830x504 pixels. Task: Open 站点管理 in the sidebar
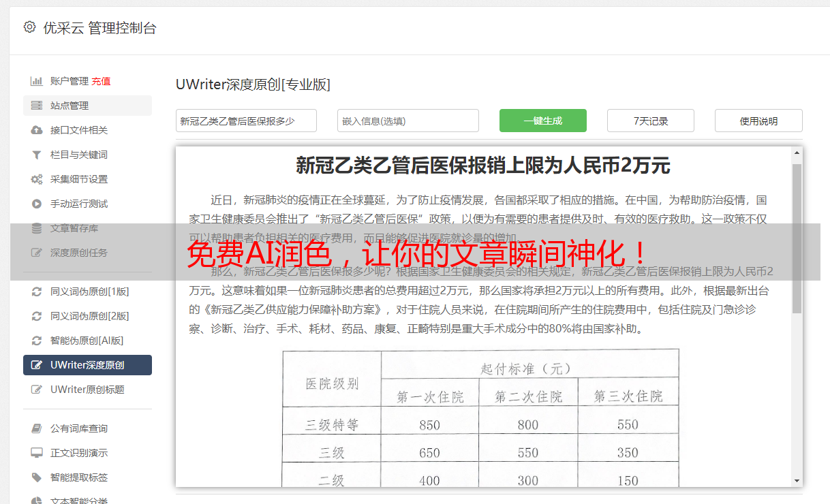click(87, 106)
